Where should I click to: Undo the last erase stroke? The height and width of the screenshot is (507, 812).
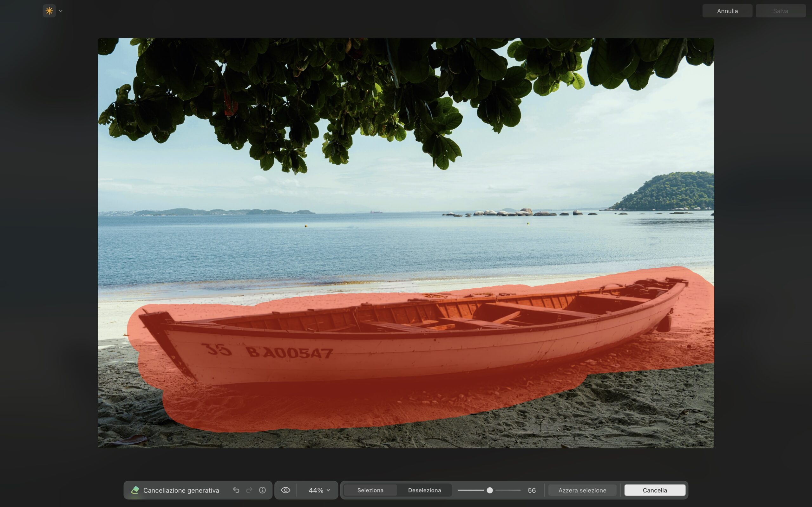click(237, 490)
